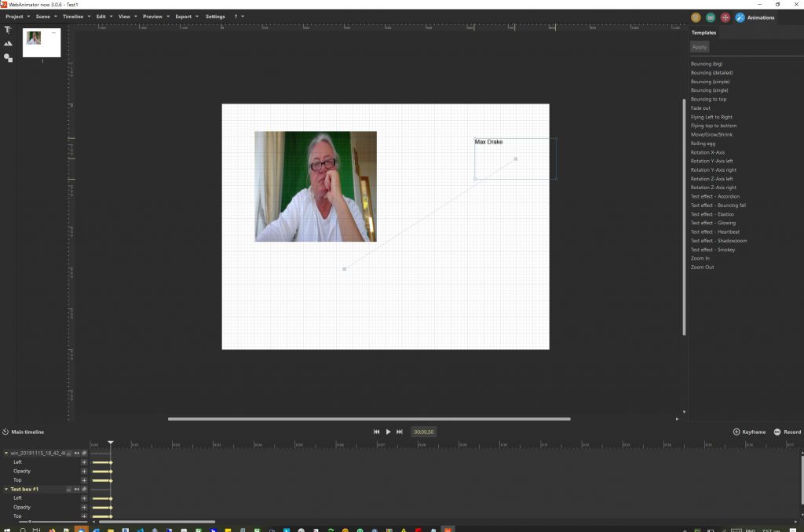Click the Apply template button
This screenshot has height=532, width=804.
click(x=700, y=47)
